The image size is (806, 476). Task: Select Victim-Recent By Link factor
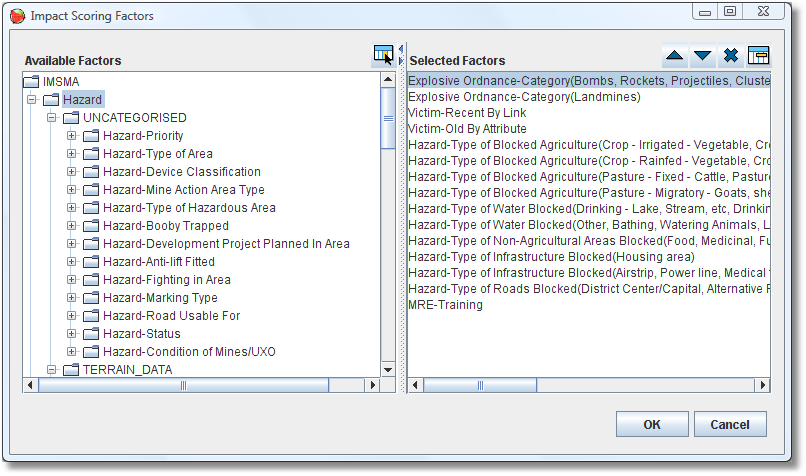point(467,113)
